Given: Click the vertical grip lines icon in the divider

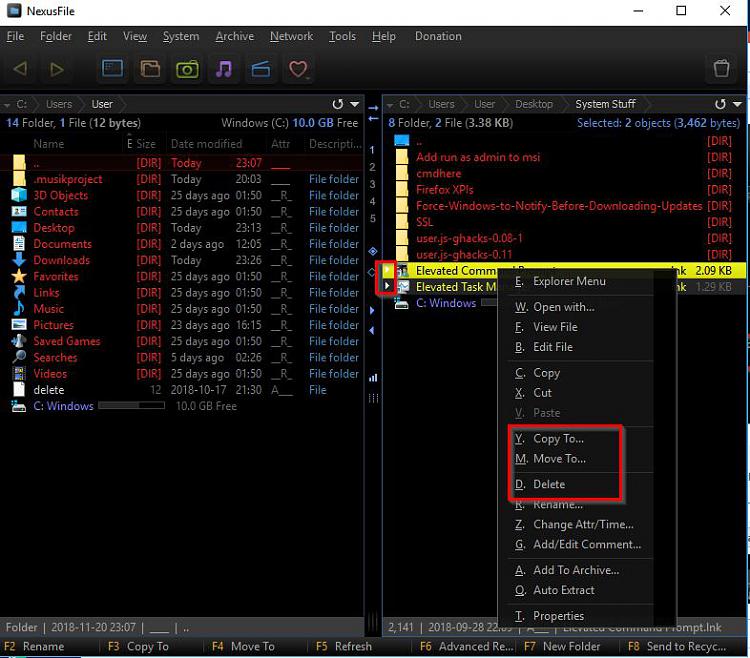Looking at the screenshot, I should pyautogui.click(x=373, y=398).
